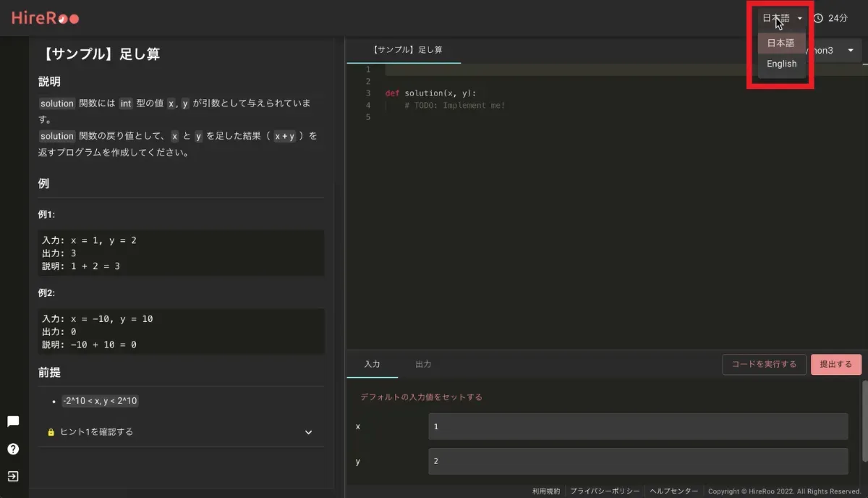This screenshot has height=498, width=868.
Task: Open the プライバシーポリシー footer link
Action: pyautogui.click(x=605, y=491)
